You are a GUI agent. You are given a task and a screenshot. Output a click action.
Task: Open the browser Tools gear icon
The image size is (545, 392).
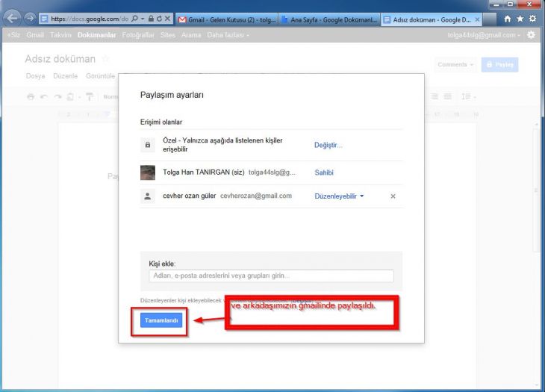pyautogui.click(x=532, y=19)
